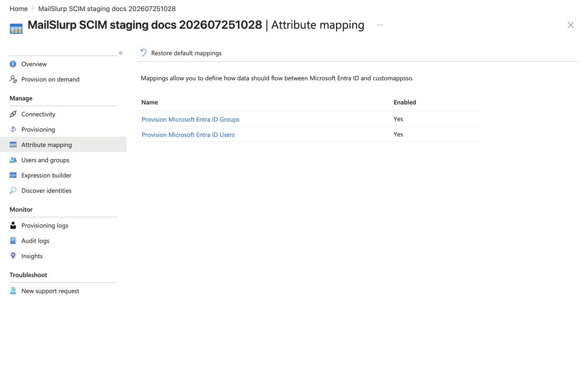View Provisioning logs
Screen dimensions: 588x366
coord(45,226)
